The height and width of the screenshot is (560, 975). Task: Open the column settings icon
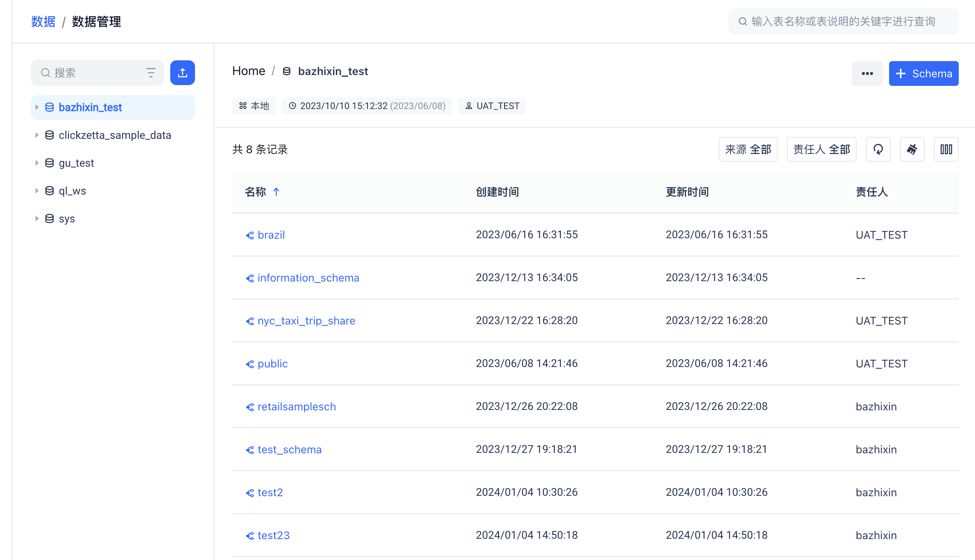(x=946, y=149)
